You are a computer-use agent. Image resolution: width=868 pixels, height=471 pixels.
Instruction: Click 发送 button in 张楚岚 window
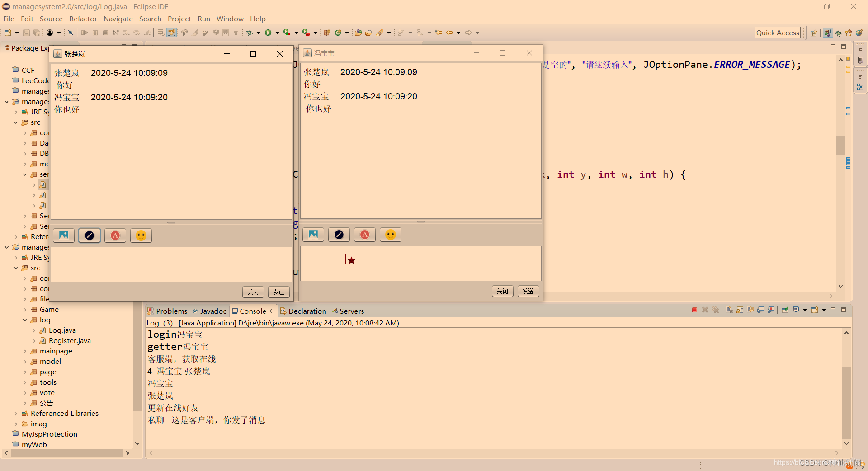click(x=279, y=292)
